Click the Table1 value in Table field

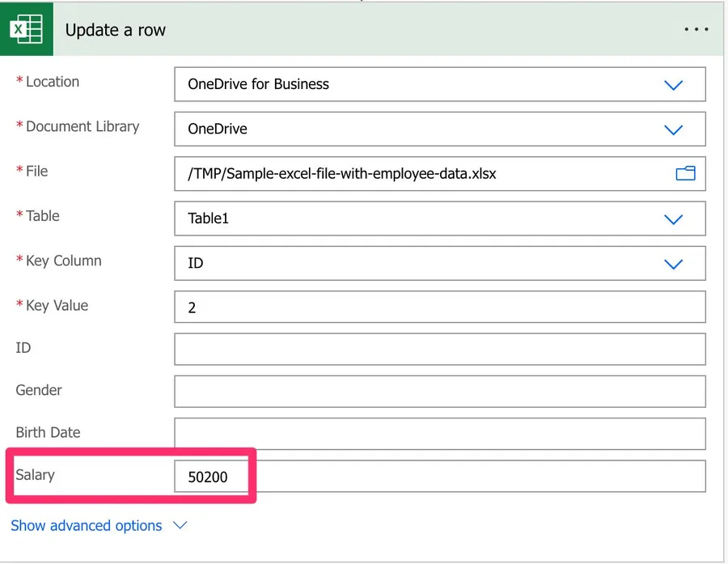point(209,218)
